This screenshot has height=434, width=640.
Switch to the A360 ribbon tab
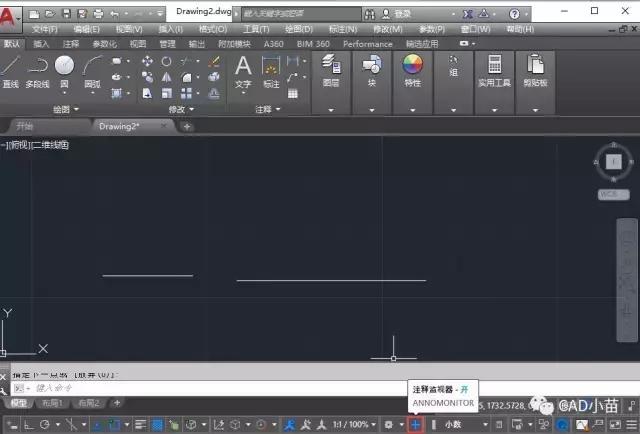(x=273, y=44)
